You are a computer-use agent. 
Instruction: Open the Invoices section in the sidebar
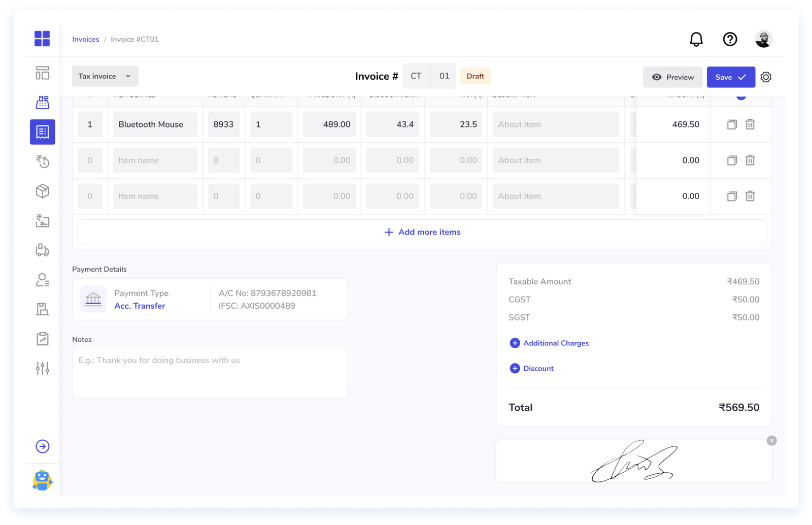click(x=42, y=132)
